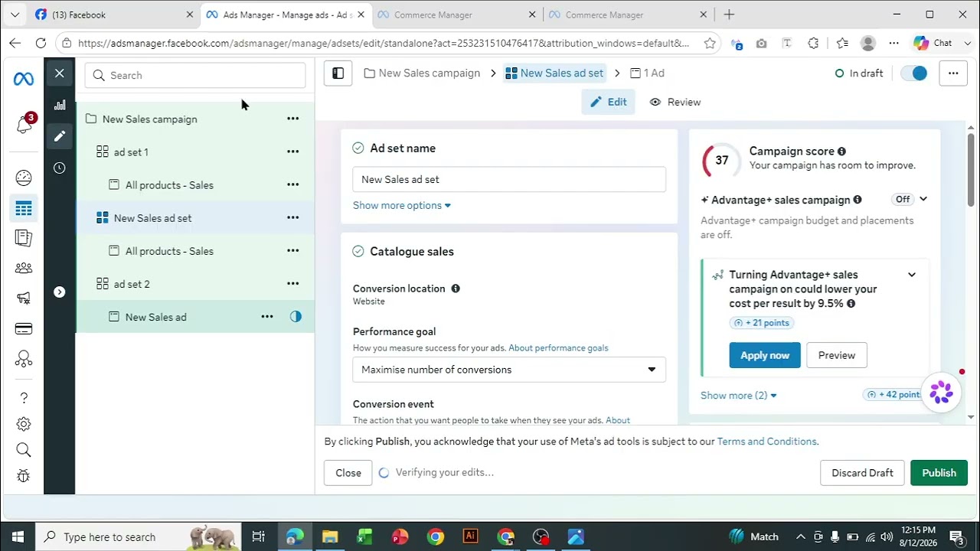
Task: Collapse the Advantage+ sales campaign section chevron
Action: [923, 199]
